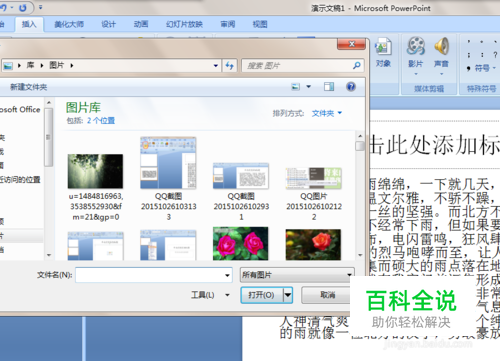Switch to the 动画 tab
500x361 pixels.
pyautogui.click(x=141, y=24)
